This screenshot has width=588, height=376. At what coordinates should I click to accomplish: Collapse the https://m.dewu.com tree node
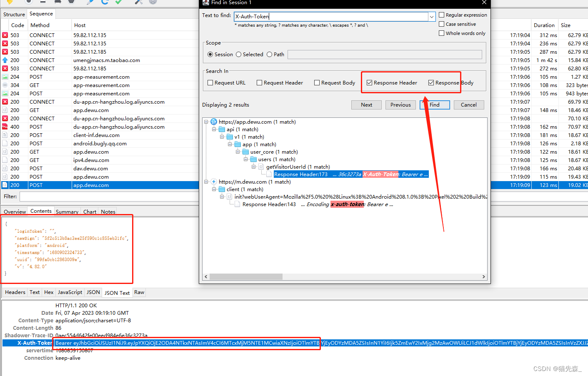click(207, 182)
